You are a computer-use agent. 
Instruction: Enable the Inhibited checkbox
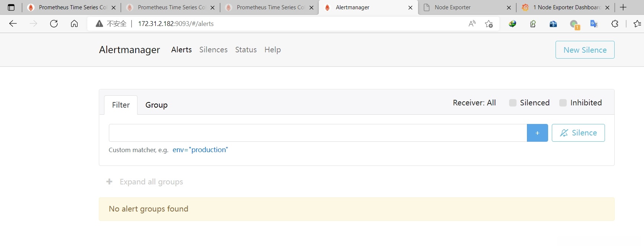(x=563, y=103)
